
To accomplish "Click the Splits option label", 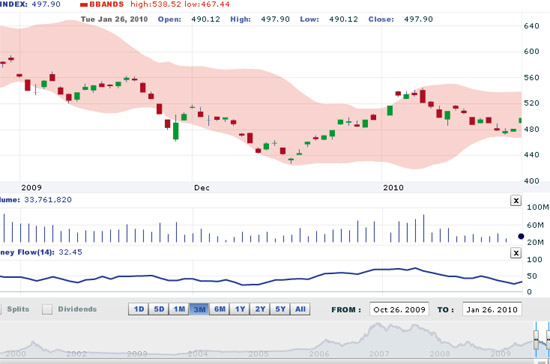I will coord(18,309).
